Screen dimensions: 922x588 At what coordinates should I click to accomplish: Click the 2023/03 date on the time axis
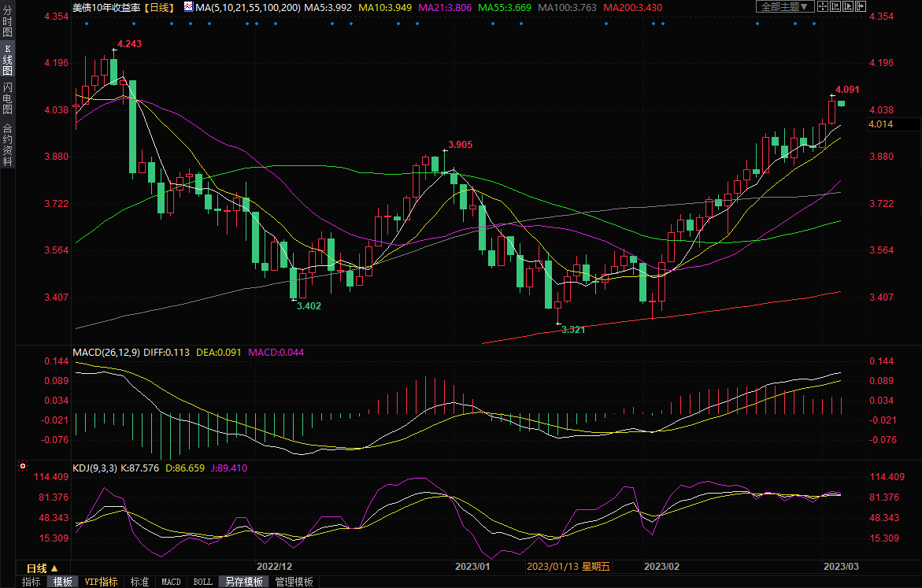[x=841, y=566]
